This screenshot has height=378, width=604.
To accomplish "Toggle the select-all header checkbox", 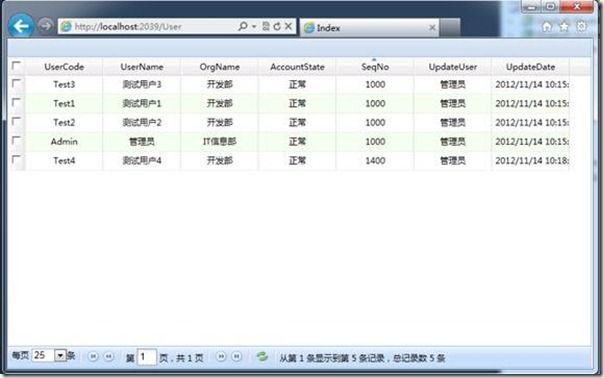I will [x=16, y=66].
